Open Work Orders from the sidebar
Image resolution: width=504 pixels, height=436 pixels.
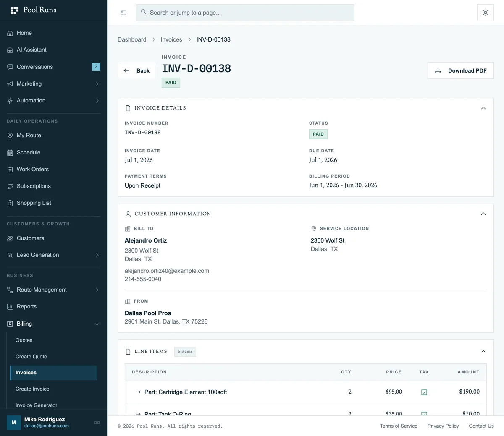click(53, 170)
